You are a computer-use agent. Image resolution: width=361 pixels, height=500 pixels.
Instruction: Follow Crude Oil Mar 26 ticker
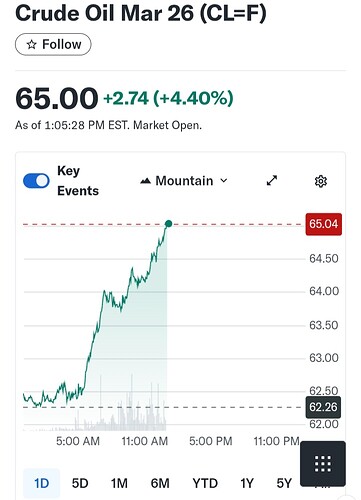click(x=53, y=44)
